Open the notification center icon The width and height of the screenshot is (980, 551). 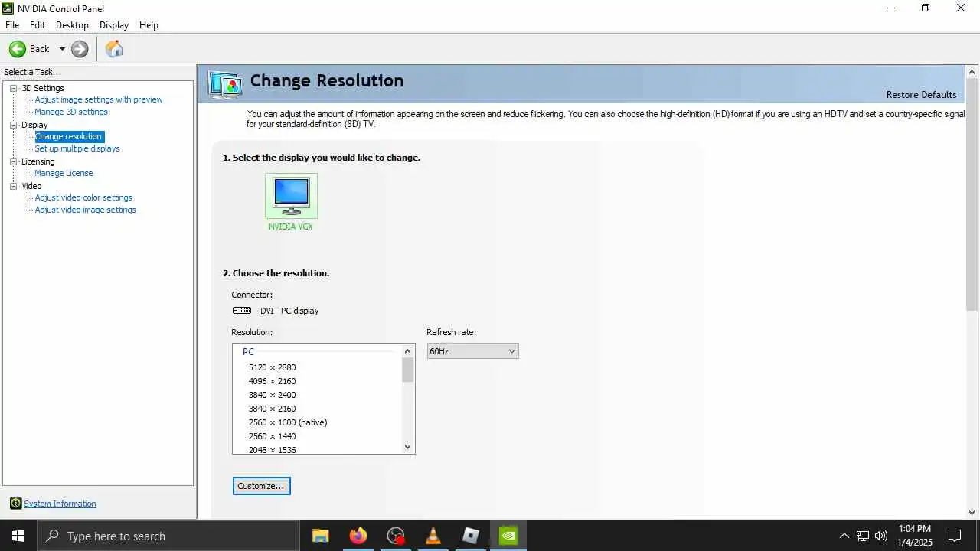(x=955, y=536)
